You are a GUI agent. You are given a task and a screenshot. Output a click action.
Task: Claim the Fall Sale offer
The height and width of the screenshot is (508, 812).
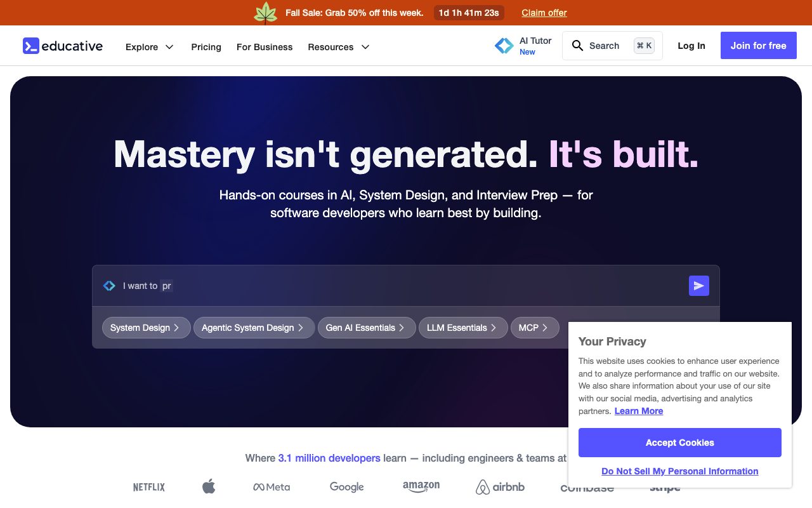pyautogui.click(x=544, y=13)
